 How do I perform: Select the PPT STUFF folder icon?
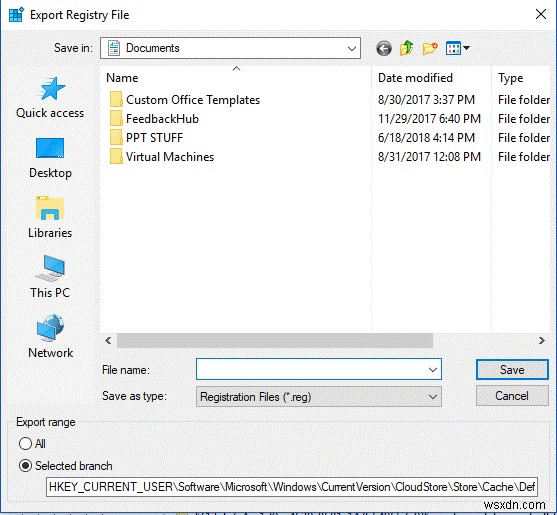116,137
